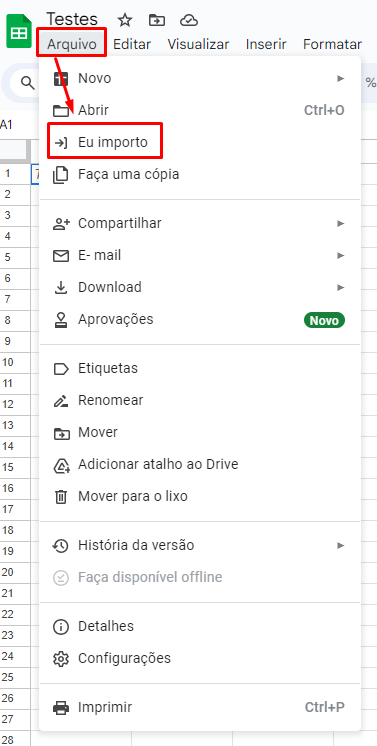
Task: Open the Arquivo menu
Action: 72,44
